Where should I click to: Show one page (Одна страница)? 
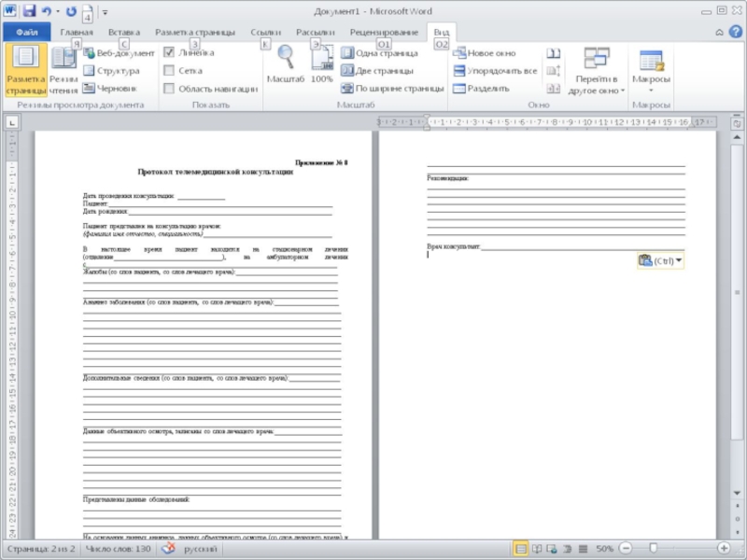[x=380, y=53]
